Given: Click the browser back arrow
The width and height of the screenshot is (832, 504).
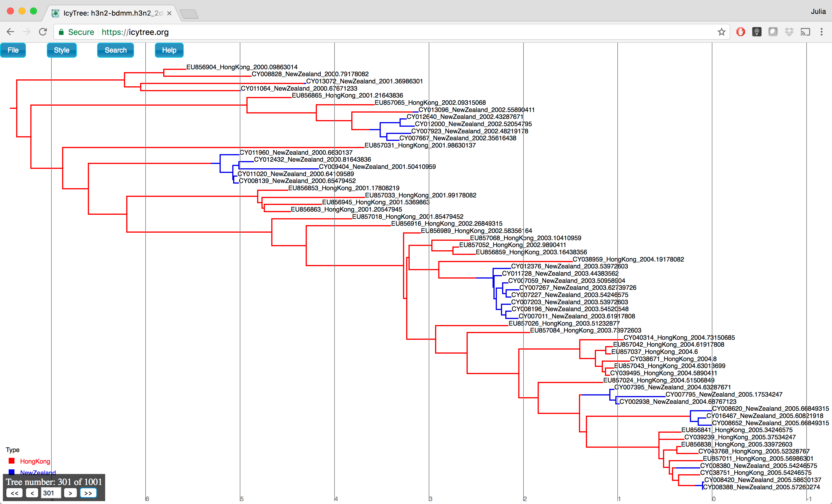Looking at the screenshot, I should [x=10, y=32].
